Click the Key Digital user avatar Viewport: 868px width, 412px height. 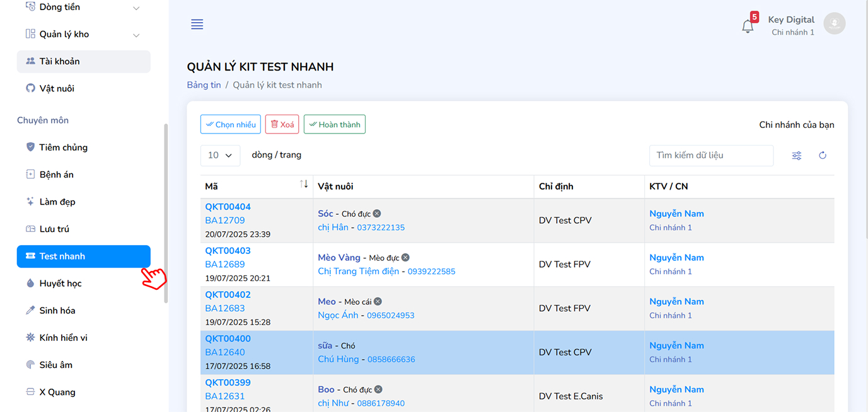pyautogui.click(x=834, y=23)
